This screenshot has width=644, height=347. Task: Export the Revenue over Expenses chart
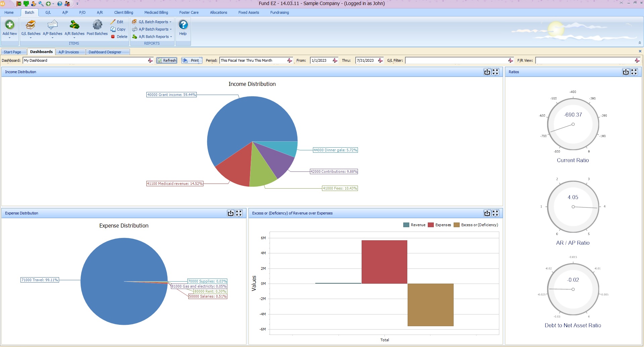487,213
